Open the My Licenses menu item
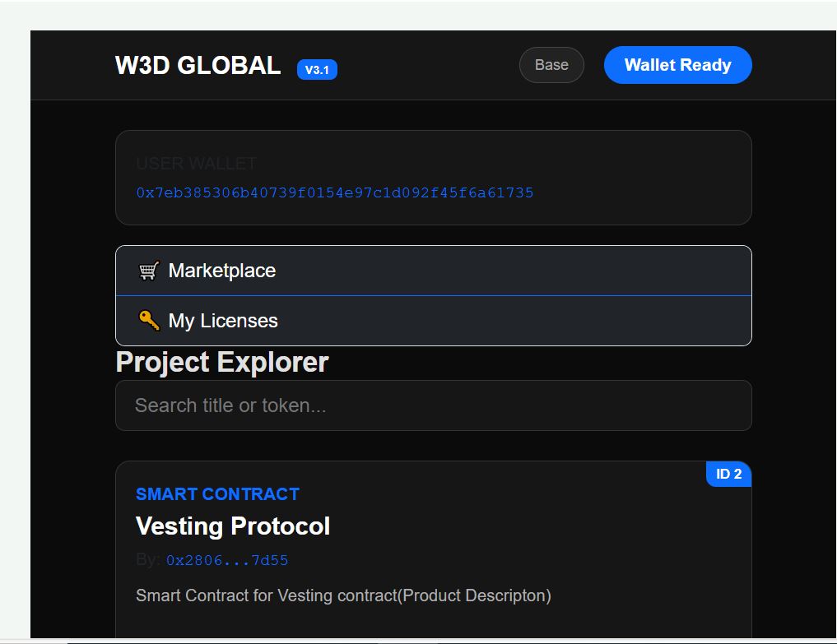The image size is (837, 644). tap(434, 321)
